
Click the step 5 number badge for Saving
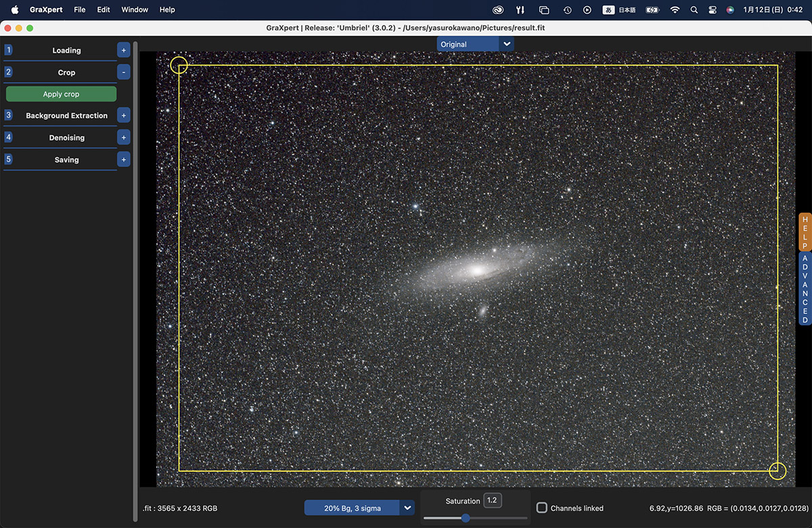tap(8, 160)
